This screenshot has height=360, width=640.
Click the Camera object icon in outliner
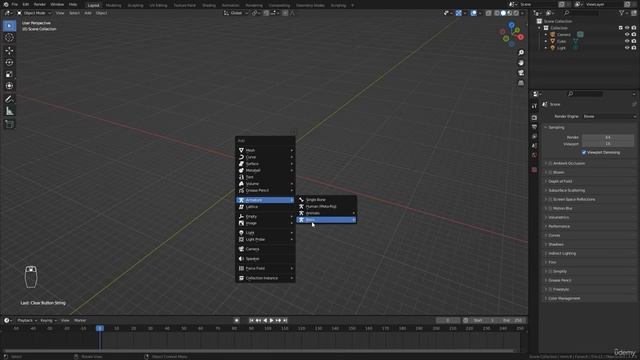pos(553,35)
